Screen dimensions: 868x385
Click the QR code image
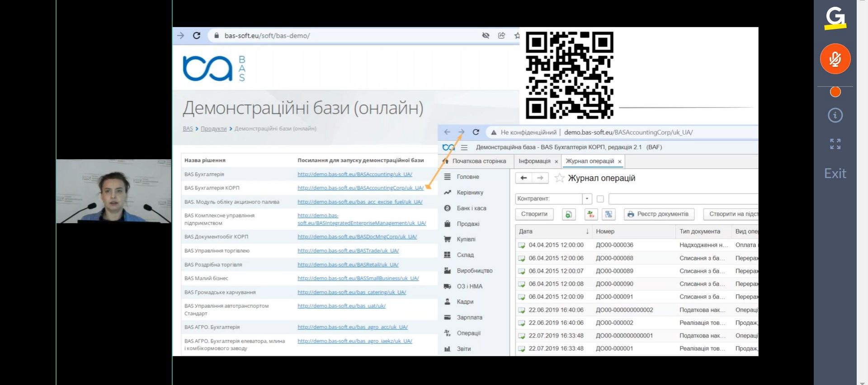tap(569, 75)
